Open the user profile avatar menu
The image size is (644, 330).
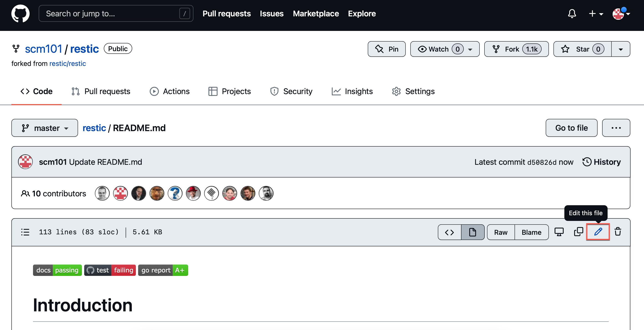[621, 13]
